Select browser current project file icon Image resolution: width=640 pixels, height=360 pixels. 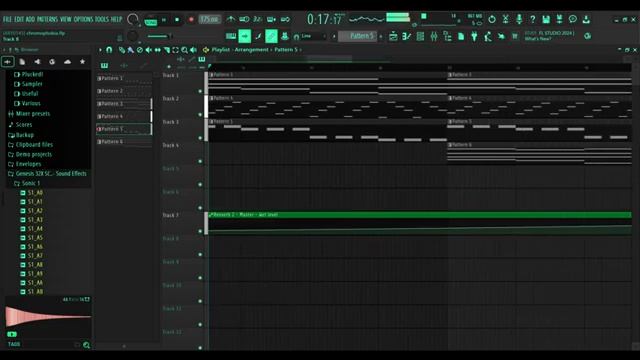pyautogui.click(x=22, y=62)
